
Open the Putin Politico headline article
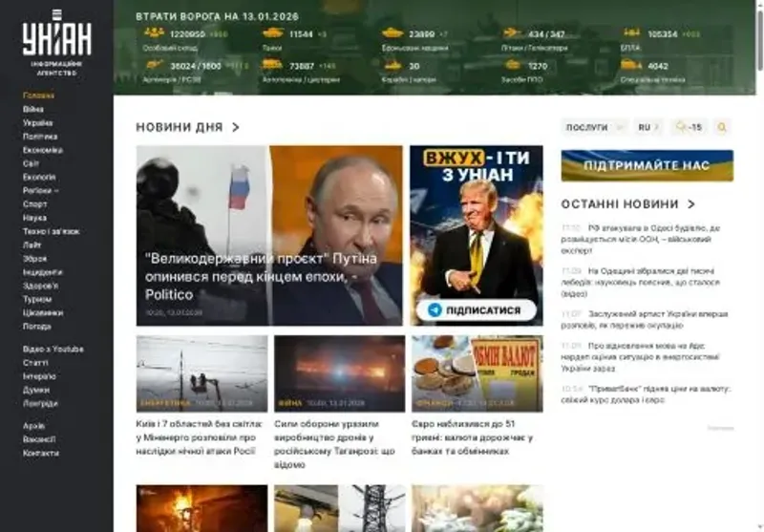pyautogui.click(x=261, y=276)
